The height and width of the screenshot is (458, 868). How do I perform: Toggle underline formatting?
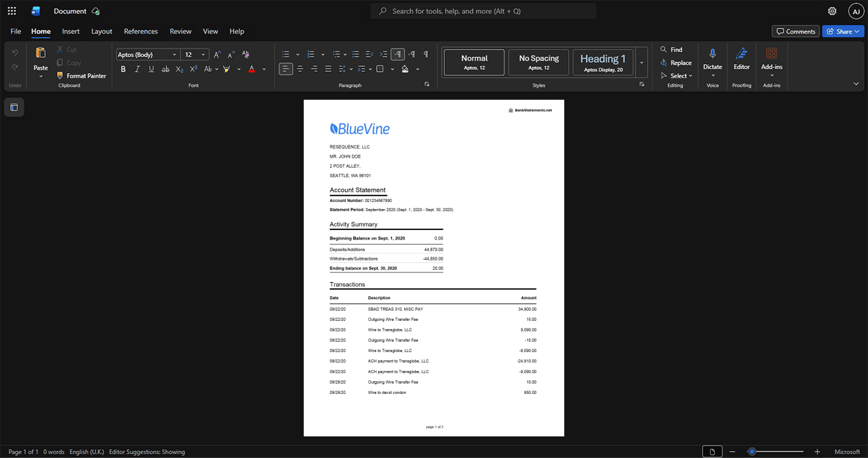151,69
